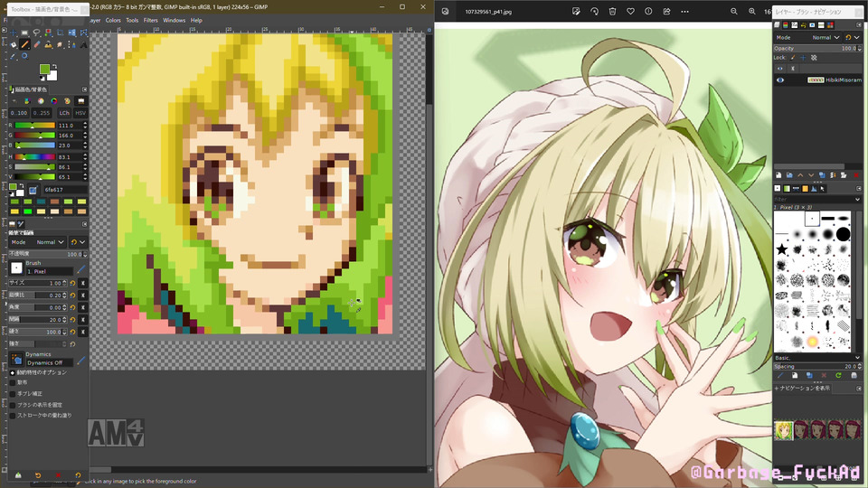This screenshot has height=488, width=868.
Task: Reset the サイズ value to default
Action: click(x=72, y=283)
